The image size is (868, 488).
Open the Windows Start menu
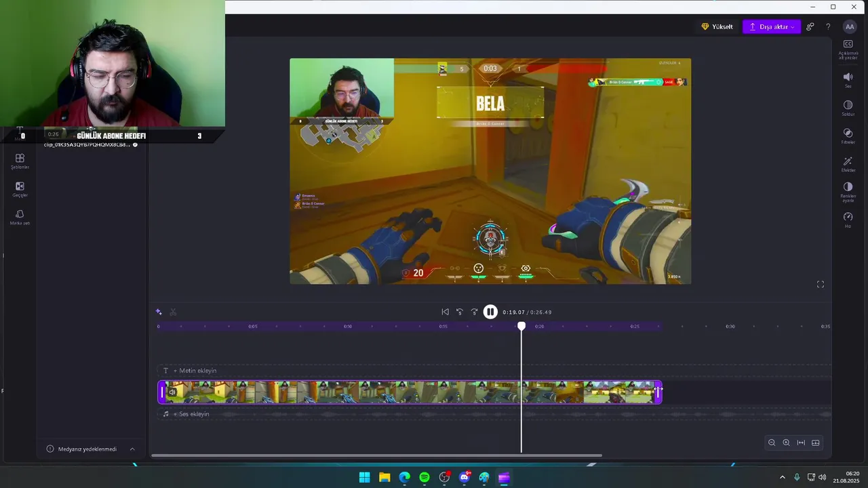(365, 478)
